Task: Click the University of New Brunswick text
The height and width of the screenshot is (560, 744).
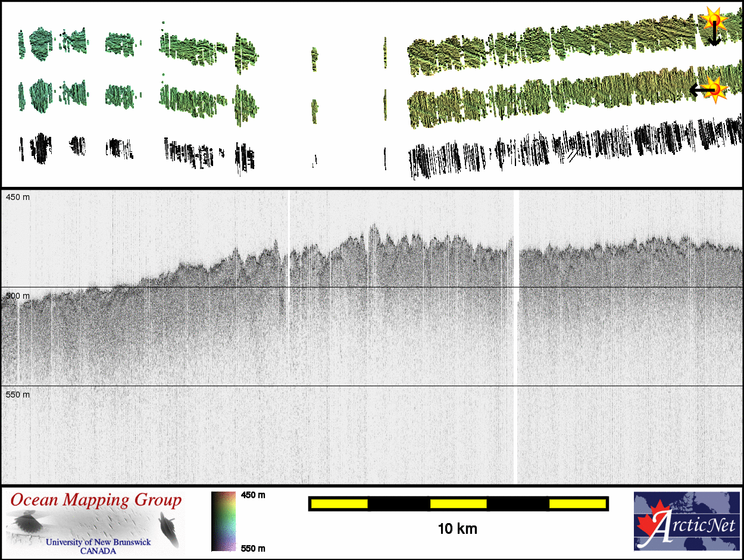Action: click(98, 542)
